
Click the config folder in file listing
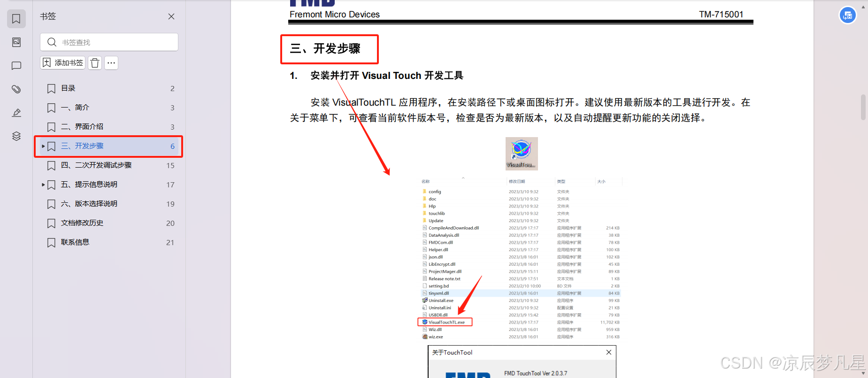click(434, 192)
